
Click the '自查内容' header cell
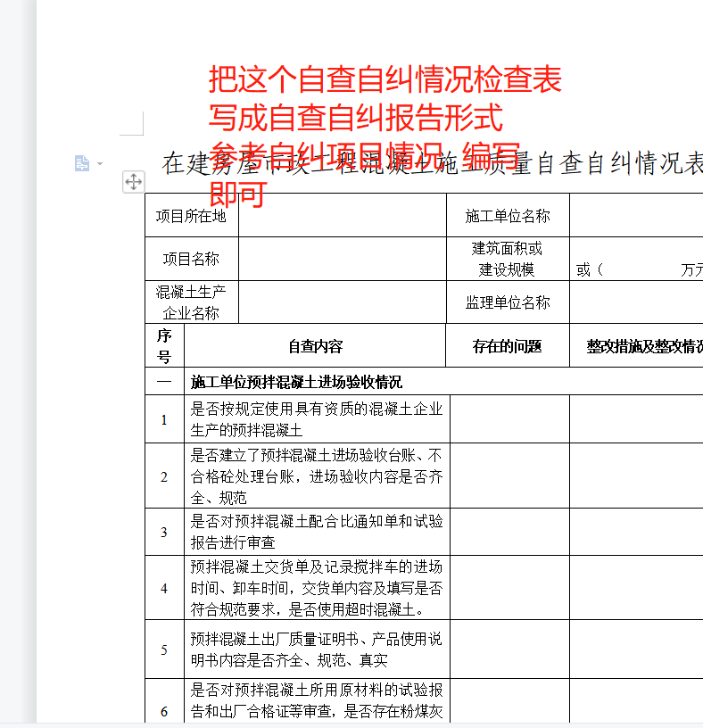click(x=315, y=345)
